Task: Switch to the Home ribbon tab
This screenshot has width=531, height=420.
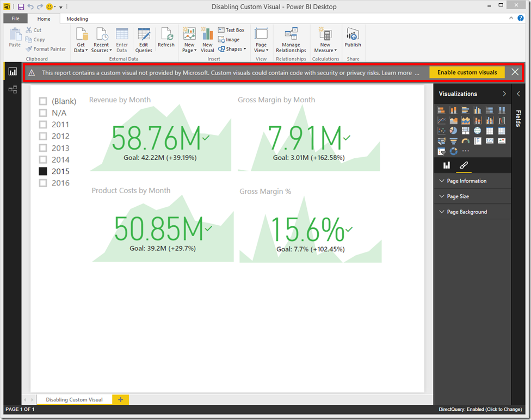Action: coord(44,19)
